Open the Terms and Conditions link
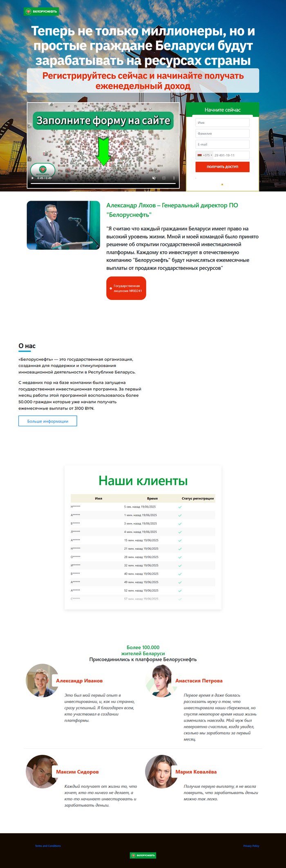 (x=48, y=846)
